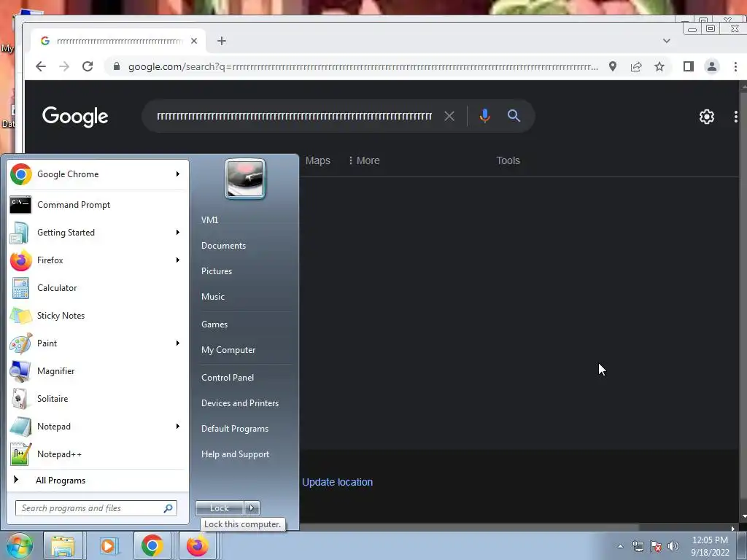Open Action Center flag in tray

coord(656,546)
